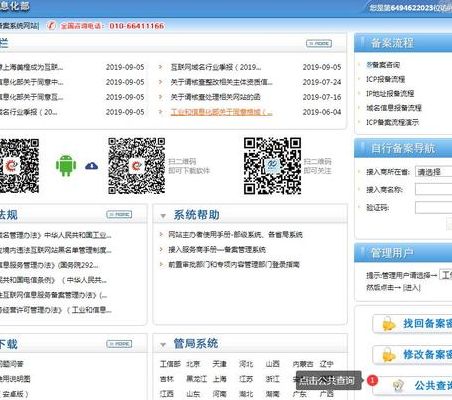Click the MORE button in the 下载 panel

point(119,344)
